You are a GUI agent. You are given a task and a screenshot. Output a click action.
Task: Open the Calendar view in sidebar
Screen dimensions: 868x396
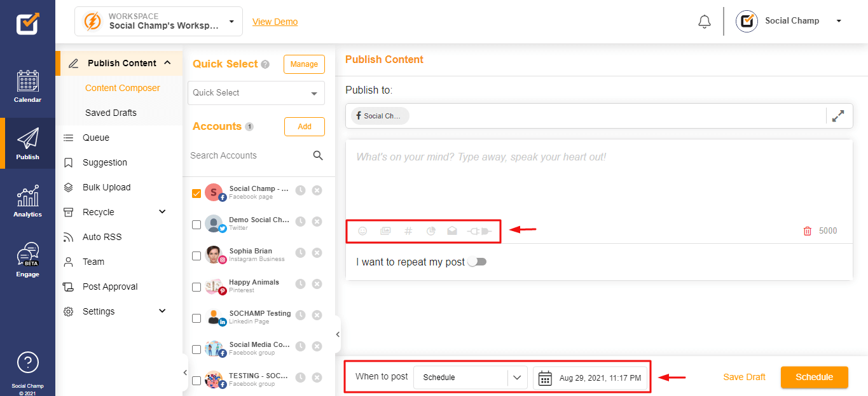pos(27,87)
